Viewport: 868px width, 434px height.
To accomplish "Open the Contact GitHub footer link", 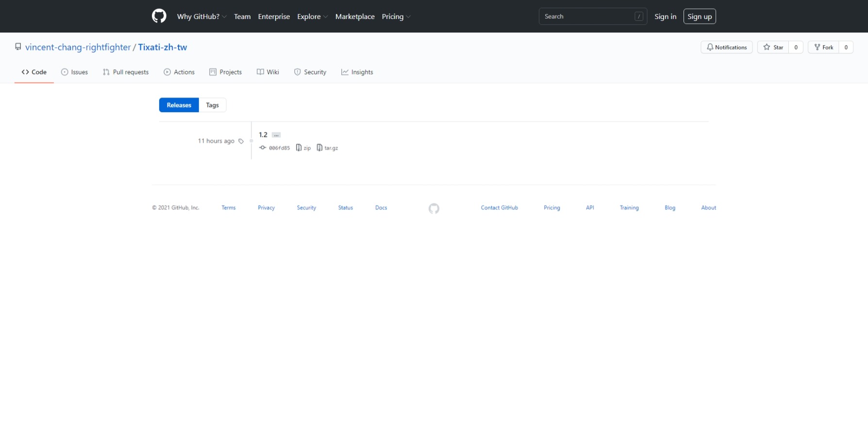I will (x=500, y=207).
